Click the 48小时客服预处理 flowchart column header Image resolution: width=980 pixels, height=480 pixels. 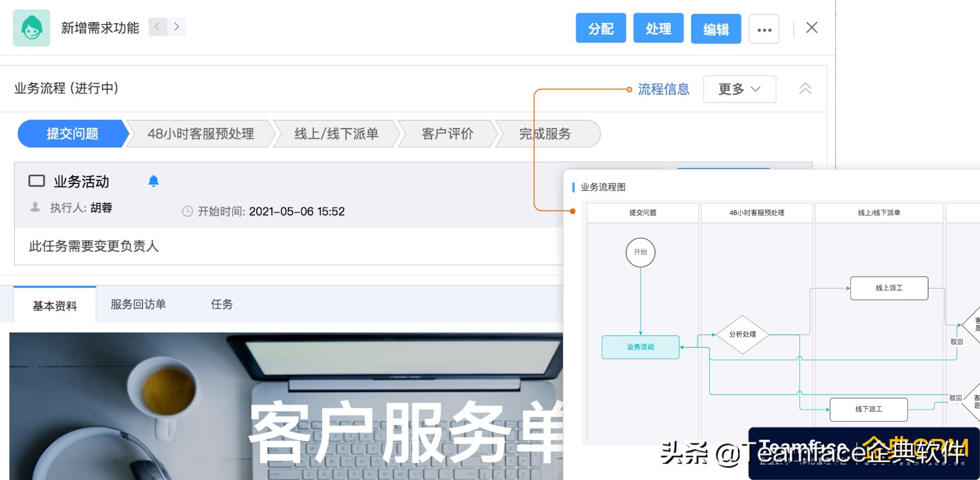coord(757,213)
